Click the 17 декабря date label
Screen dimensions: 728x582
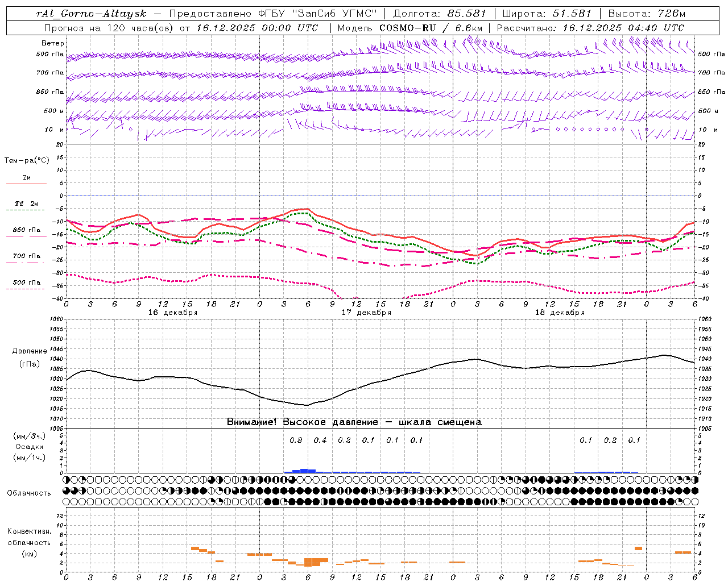[366, 313]
